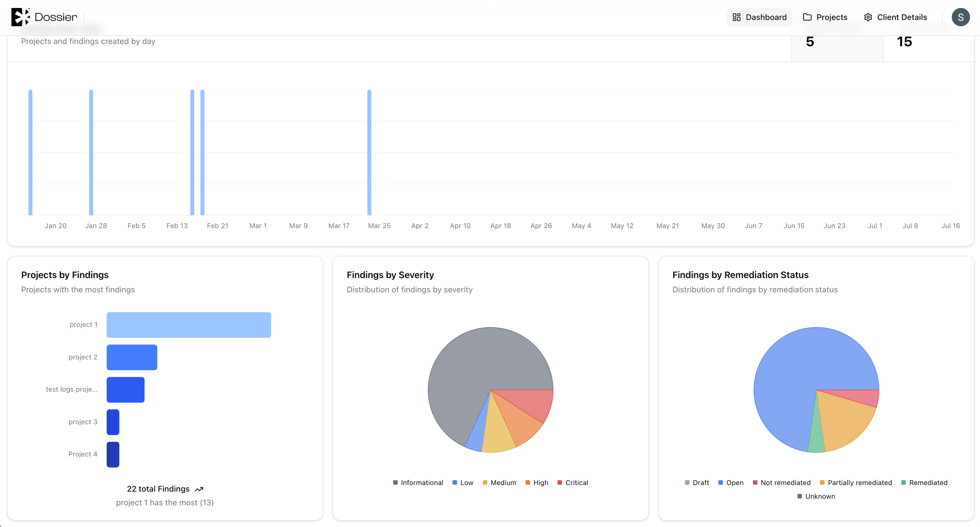Click the Findings by Remediation Status heading
980x527 pixels.
click(740, 275)
